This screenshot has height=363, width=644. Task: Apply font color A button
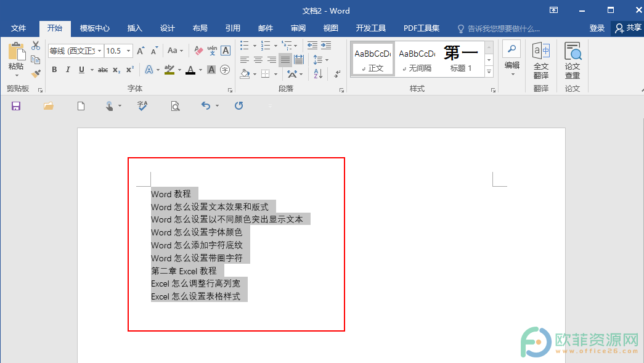(x=190, y=70)
